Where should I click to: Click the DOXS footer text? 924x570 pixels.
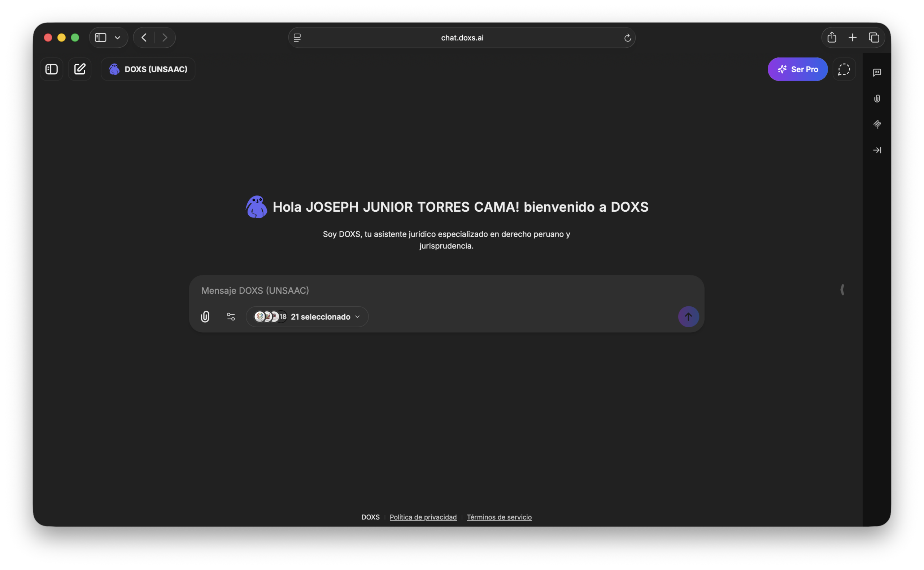(x=370, y=517)
